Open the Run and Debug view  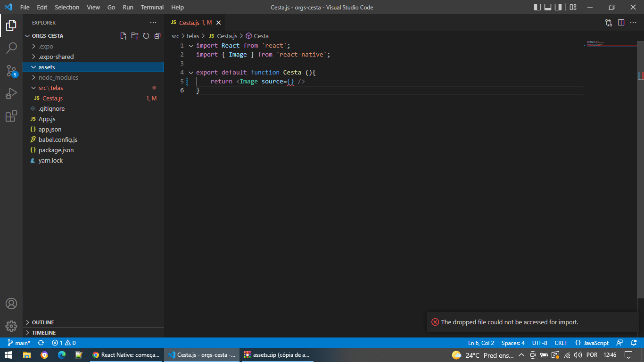click(x=11, y=93)
